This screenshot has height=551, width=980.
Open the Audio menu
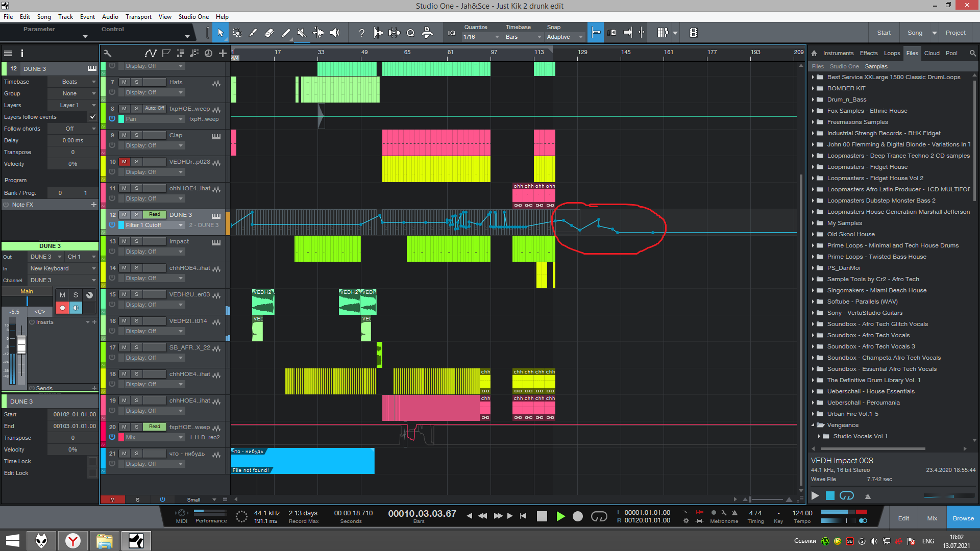(x=110, y=17)
